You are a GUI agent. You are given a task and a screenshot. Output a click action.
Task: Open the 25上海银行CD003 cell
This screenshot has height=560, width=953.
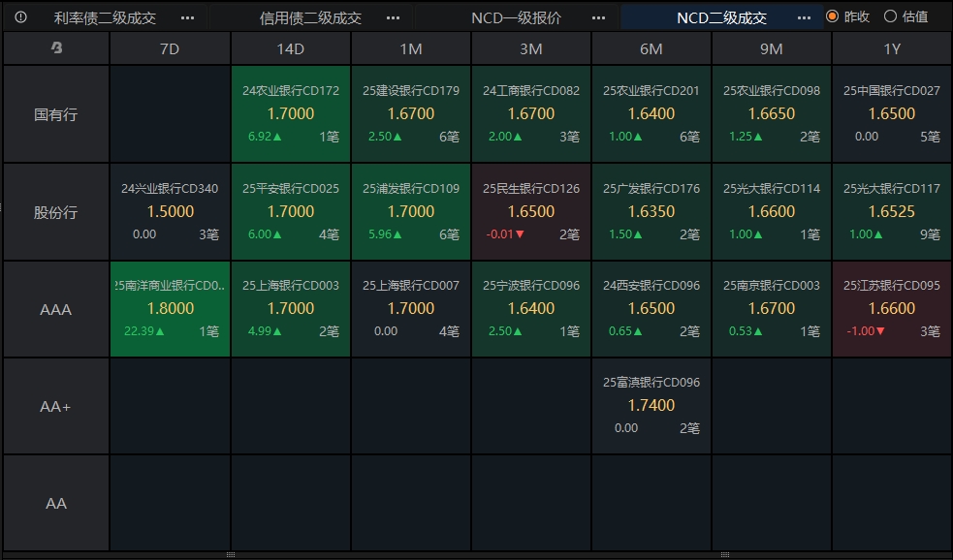coord(291,309)
